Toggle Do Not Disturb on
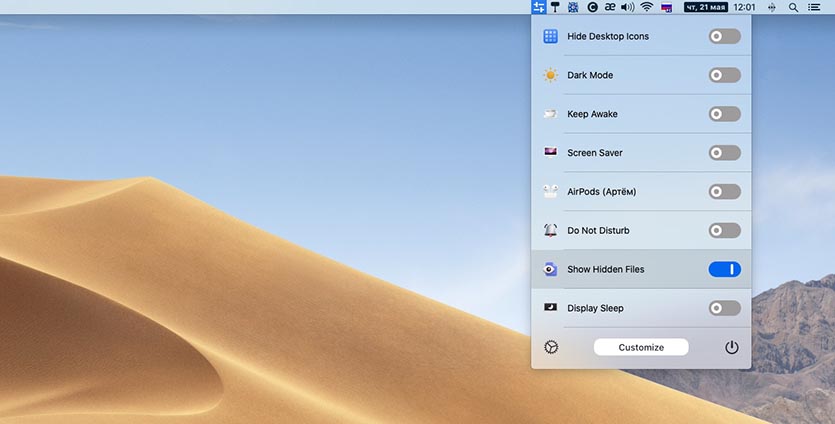This screenshot has width=835, height=424. (x=724, y=230)
